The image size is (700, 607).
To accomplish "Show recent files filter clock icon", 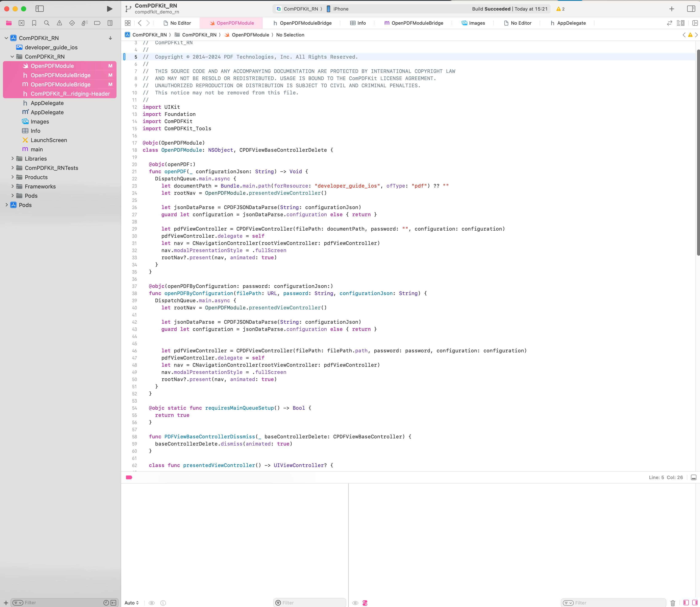I will click(x=106, y=603).
